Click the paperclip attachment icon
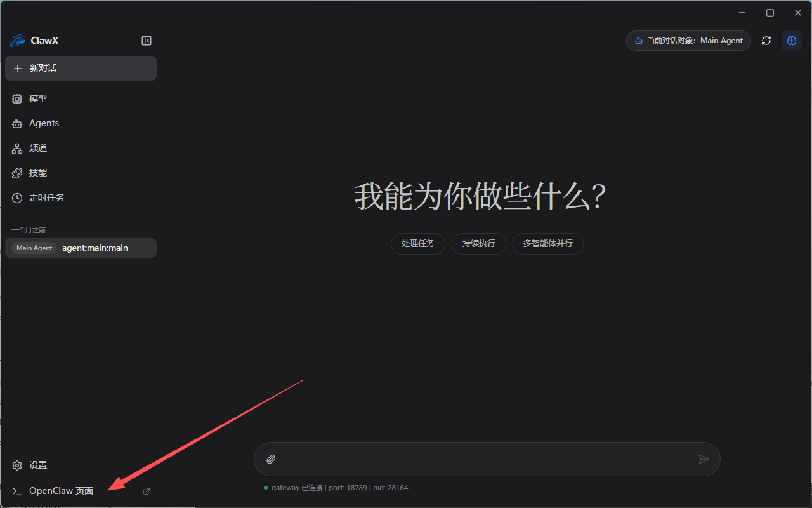Viewport: 812px width, 508px height. pyautogui.click(x=271, y=459)
